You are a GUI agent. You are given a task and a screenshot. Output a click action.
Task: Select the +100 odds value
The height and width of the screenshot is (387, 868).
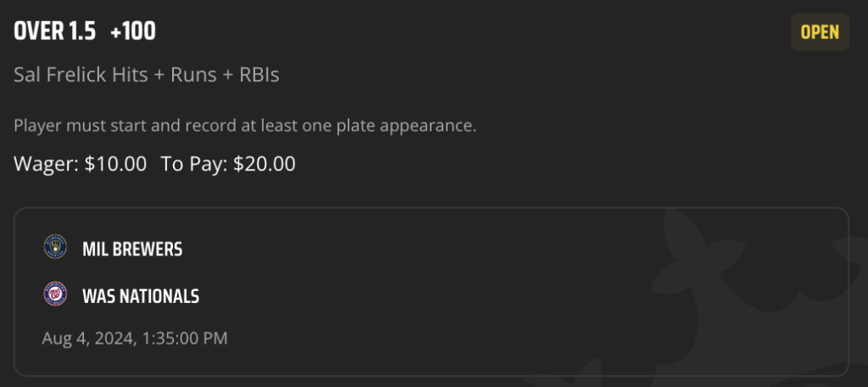click(x=133, y=32)
